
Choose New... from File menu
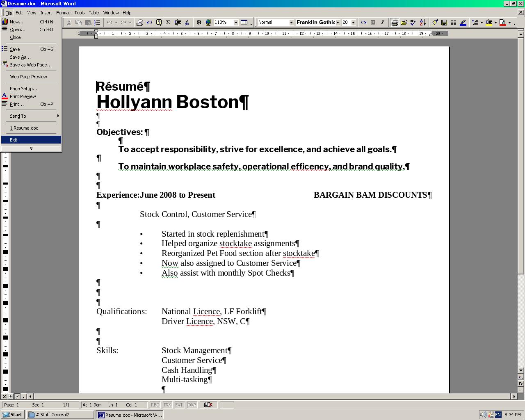[x=31, y=22]
